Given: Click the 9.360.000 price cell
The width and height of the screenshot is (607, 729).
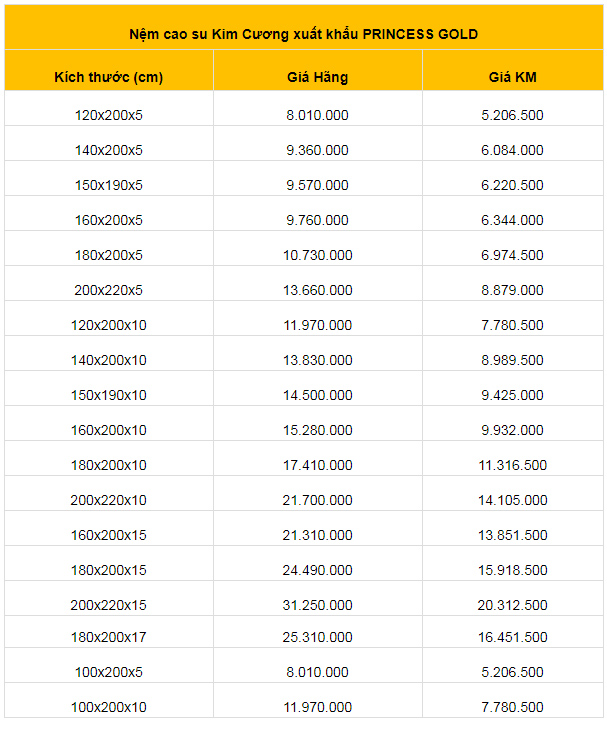Looking at the screenshot, I should point(317,150).
